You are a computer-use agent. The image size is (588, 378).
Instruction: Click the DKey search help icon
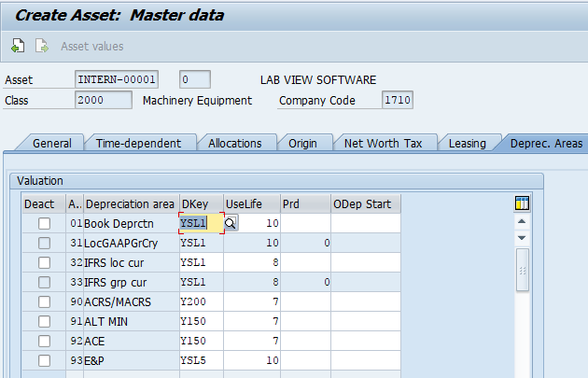coord(230,223)
